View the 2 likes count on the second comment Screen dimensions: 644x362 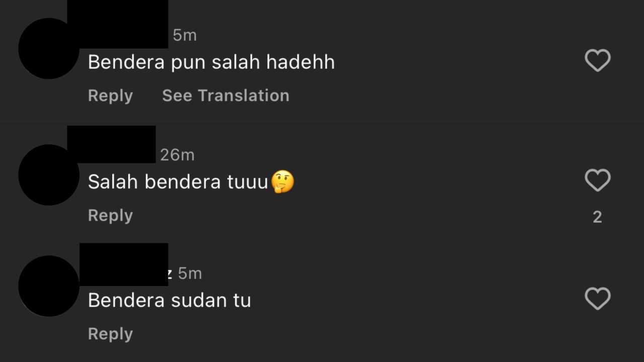(597, 217)
